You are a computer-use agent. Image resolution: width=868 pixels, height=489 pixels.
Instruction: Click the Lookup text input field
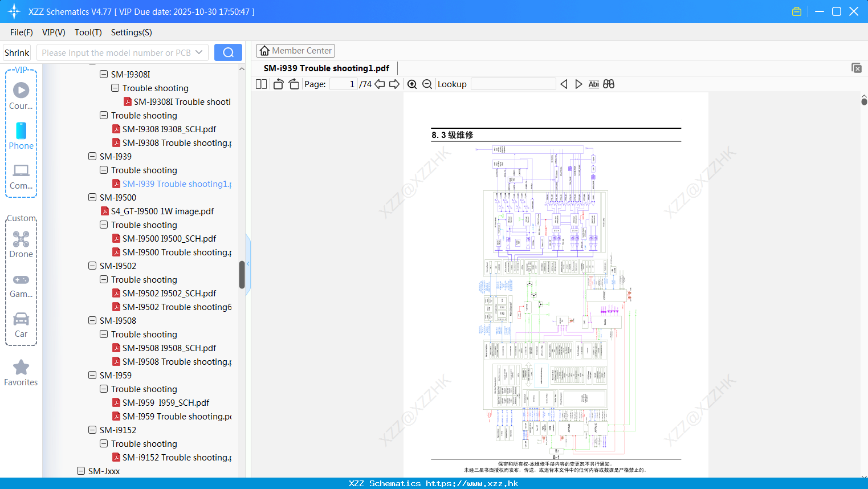tap(512, 84)
